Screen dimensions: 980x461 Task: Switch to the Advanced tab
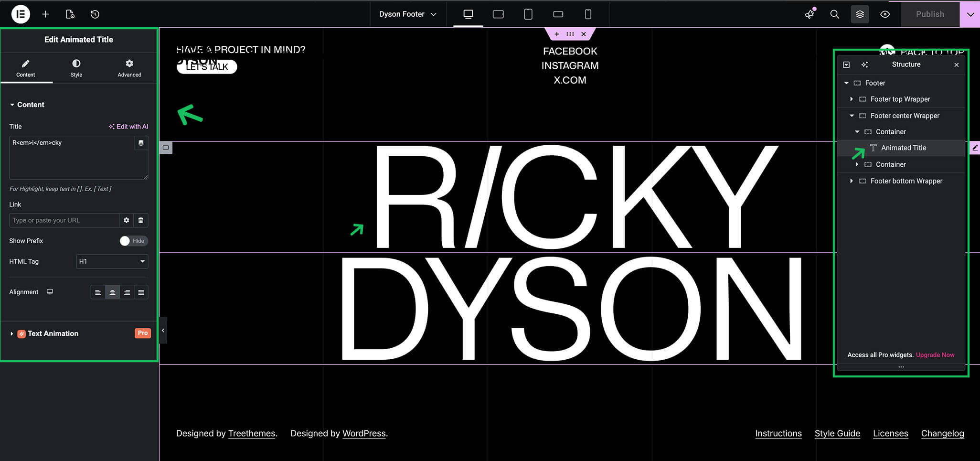coord(129,68)
